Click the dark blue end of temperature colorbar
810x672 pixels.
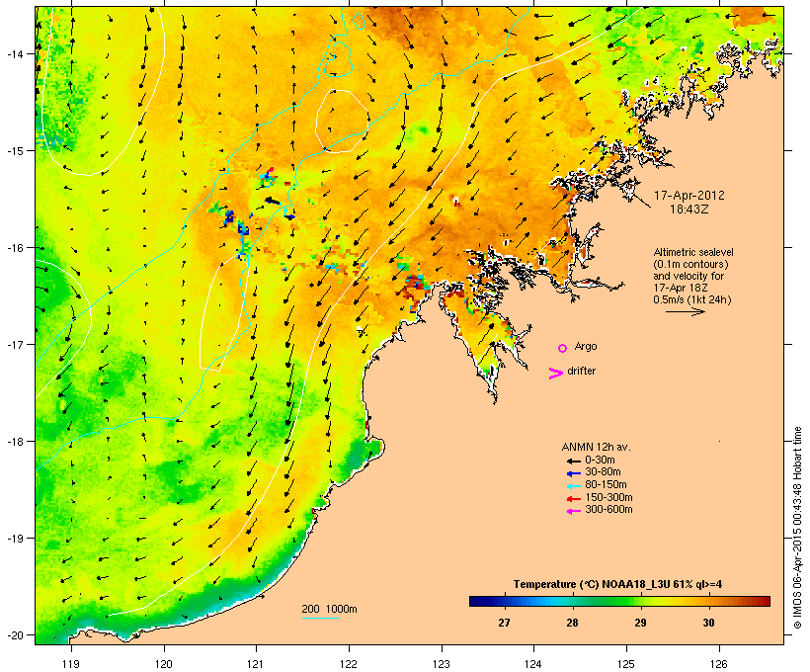pos(475,601)
